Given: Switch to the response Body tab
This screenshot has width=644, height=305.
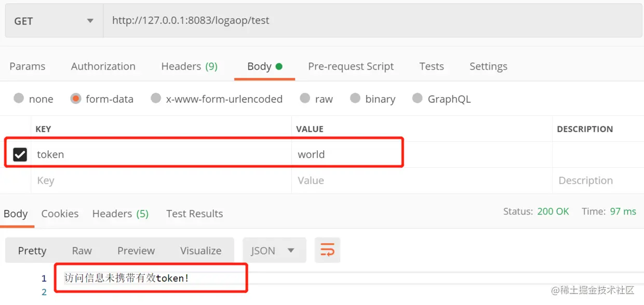Looking at the screenshot, I should tap(16, 214).
